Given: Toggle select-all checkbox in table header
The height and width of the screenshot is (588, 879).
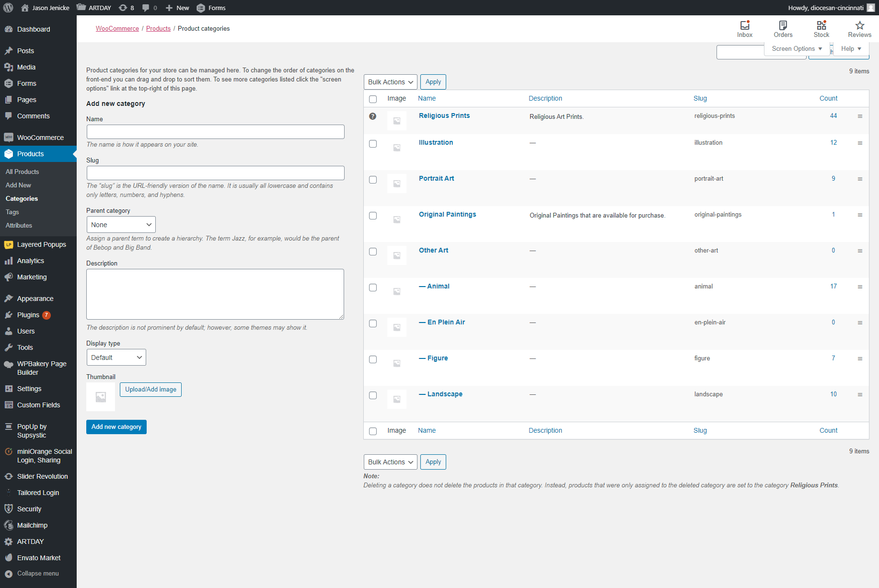Looking at the screenshot, I should tap(373, 99).
